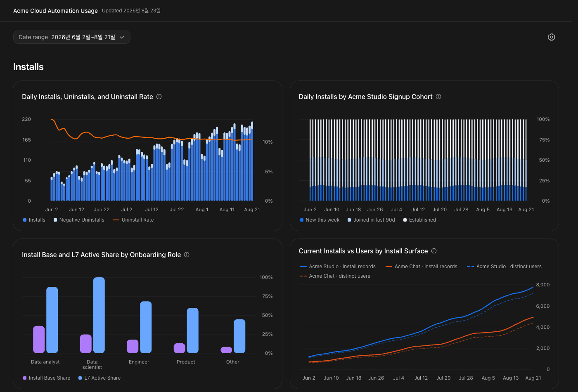578x392 pixels.
Task: Click the 220 axis value
Action: (x=26, y=119)
